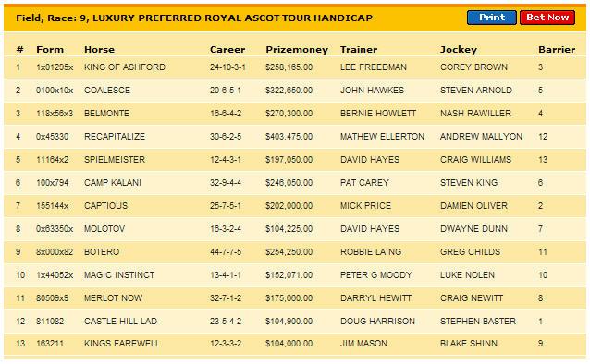Open BELMONTE horse entry
This screenshot has width=590, height=364.
[x=106, y=114]
